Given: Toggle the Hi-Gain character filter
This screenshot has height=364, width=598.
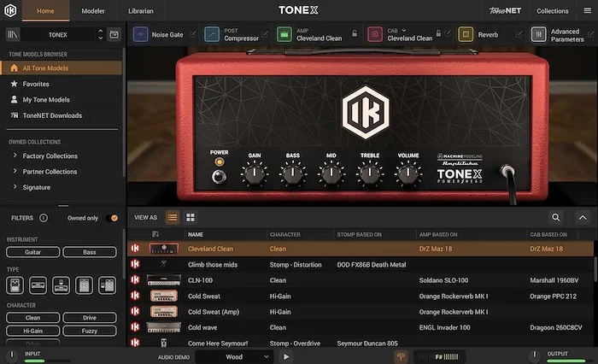Looking at the screenshot, I should click(32, 331).
